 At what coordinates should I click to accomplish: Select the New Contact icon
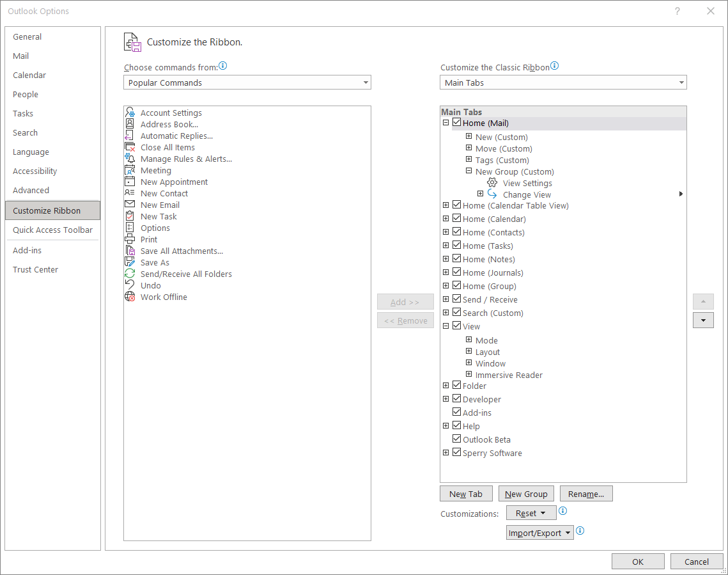(130, 193)
